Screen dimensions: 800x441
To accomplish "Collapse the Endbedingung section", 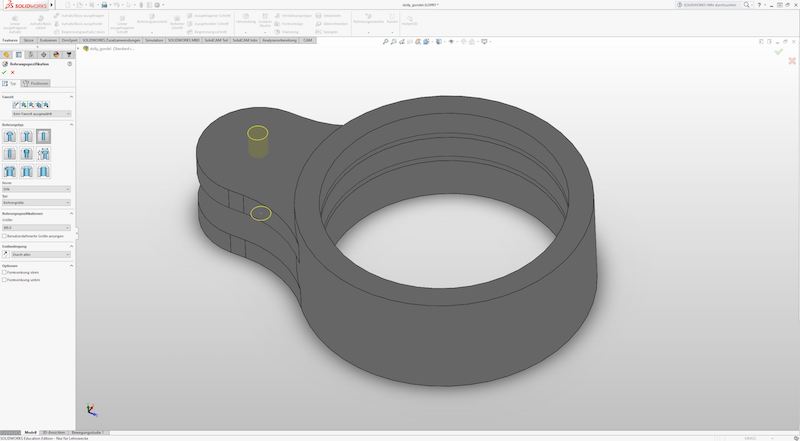I will [71, 246].
